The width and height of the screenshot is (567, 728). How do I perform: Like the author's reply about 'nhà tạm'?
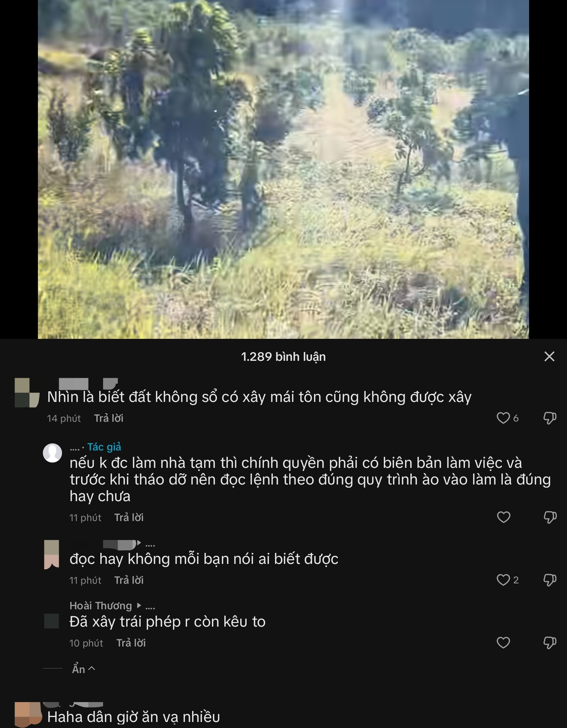(x=503, y=517)
